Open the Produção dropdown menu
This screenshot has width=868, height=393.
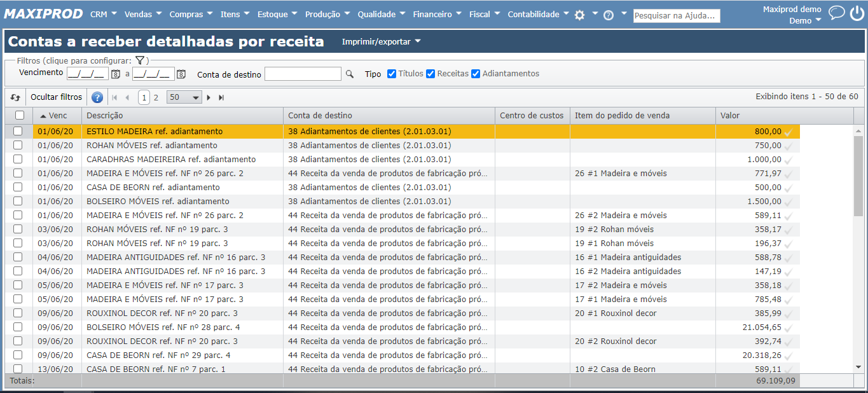pos(328,14)
